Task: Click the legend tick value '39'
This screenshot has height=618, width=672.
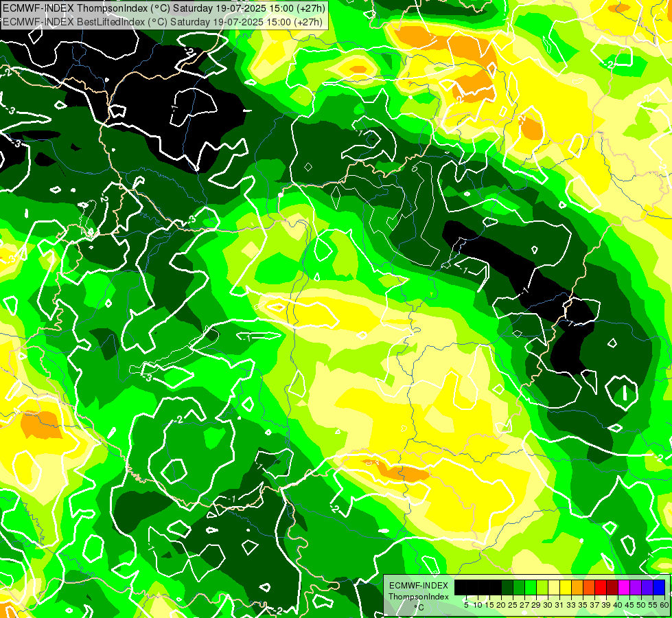Action: (606, 605)
